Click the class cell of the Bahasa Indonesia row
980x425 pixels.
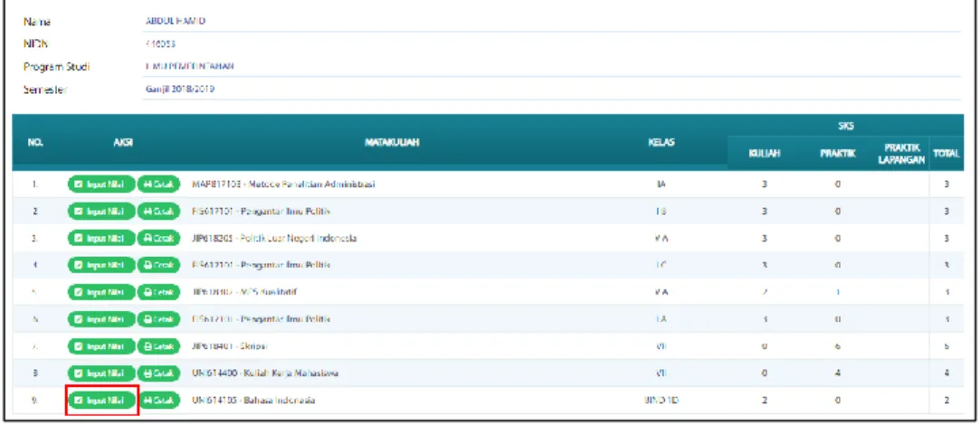point(661,400)
